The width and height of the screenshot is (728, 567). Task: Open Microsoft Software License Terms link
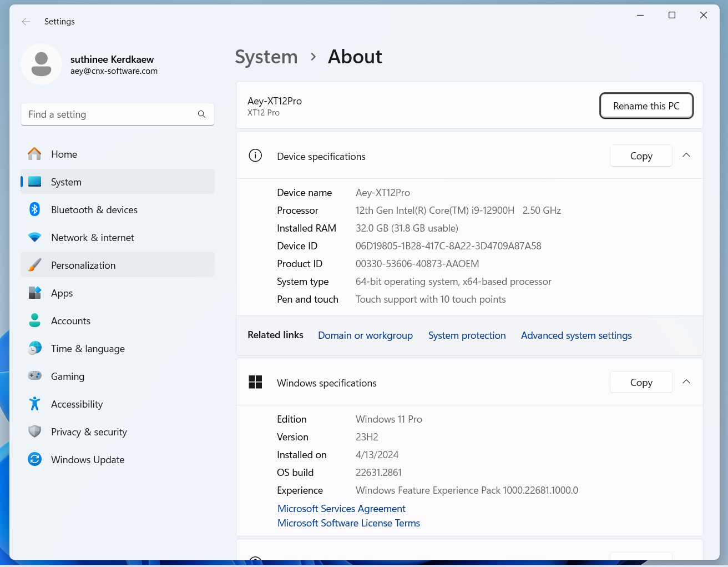[349, 523]
